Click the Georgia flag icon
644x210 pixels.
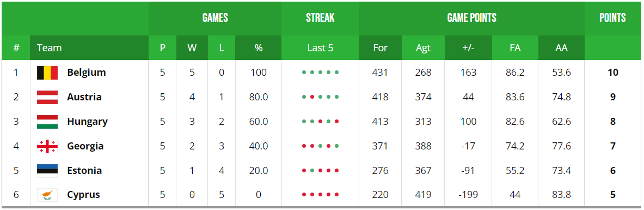[47, 146]
